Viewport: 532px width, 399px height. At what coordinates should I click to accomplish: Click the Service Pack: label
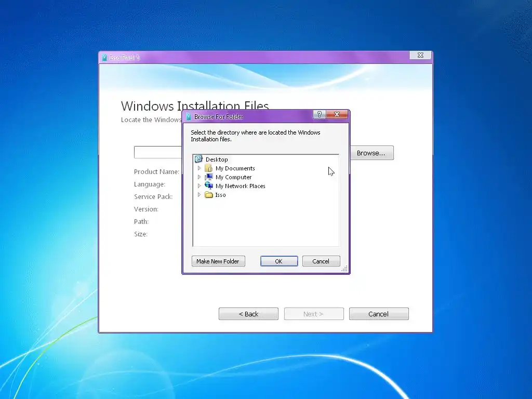pyautogui.click(x=153, y=197)
